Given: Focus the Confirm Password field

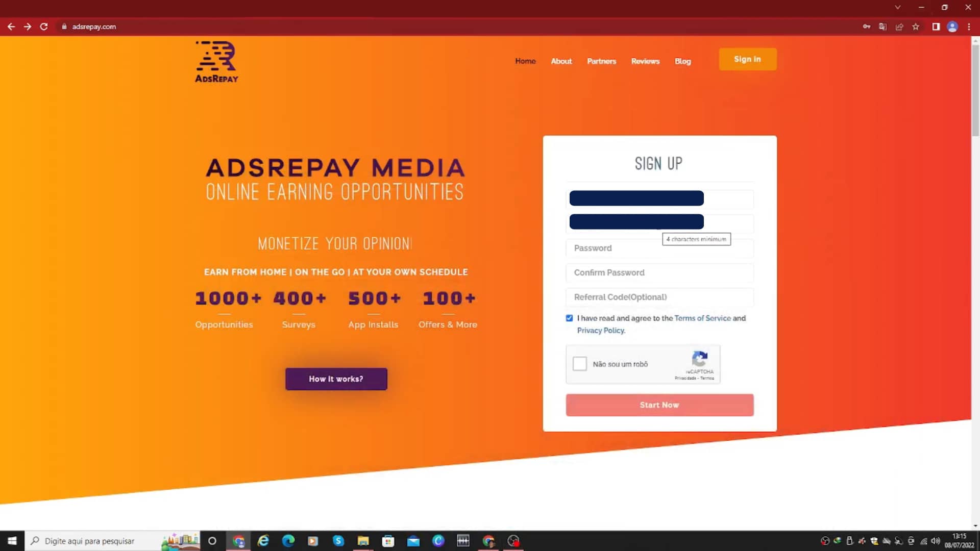Looking at the screenshot, I should [x=659, y=272].
